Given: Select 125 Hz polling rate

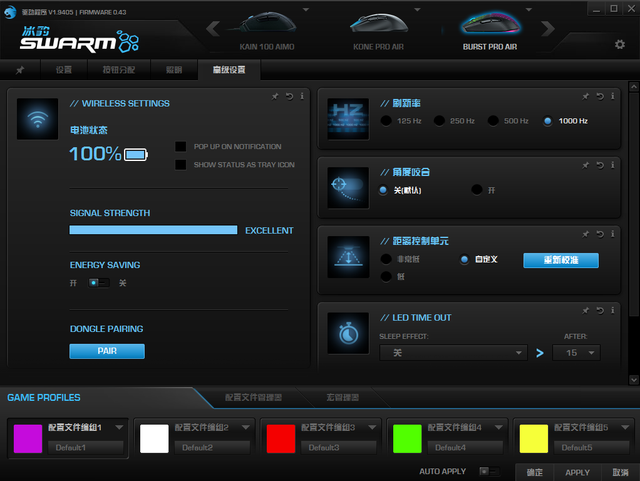Looking at the screenshot, I should 386,121.
